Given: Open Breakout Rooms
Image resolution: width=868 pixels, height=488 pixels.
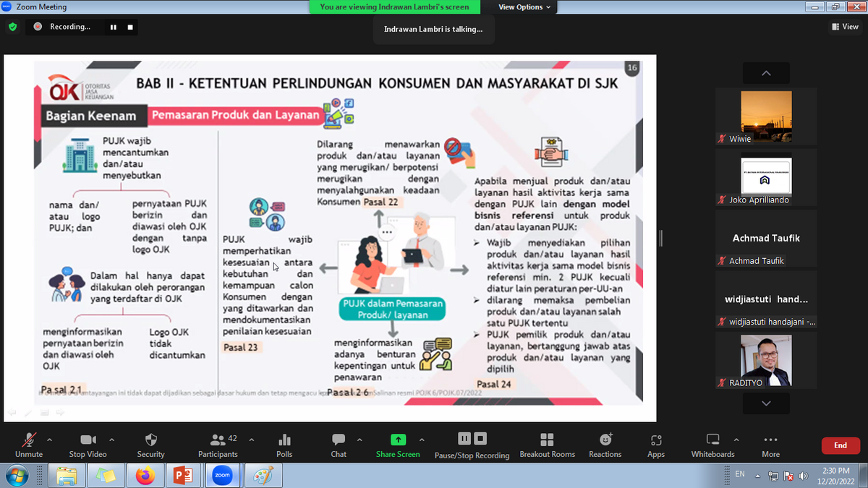Looking at the screenshot, I should [x=547, y=444].
